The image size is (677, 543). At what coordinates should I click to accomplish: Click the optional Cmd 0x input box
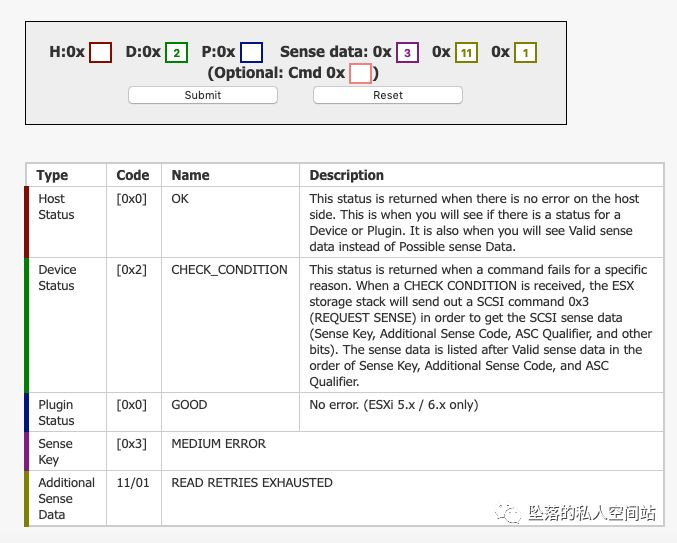[x=360, y=73]
